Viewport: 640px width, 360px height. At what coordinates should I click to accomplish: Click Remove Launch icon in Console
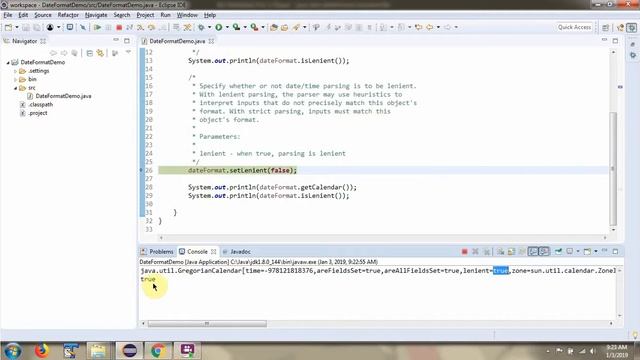point(475,251)
